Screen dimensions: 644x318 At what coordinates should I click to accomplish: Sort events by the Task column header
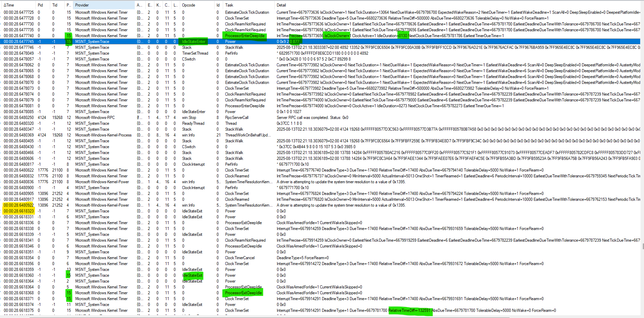tap(229, 5)
